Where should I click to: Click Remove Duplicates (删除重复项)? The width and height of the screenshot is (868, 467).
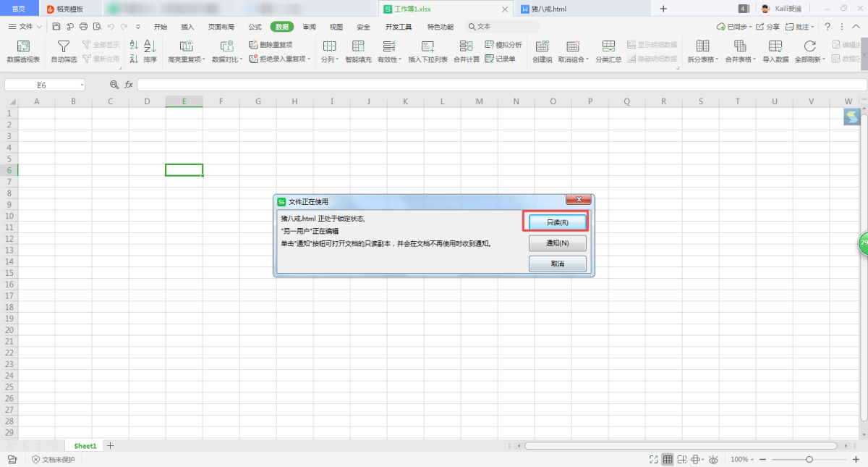tap(271, 45)
